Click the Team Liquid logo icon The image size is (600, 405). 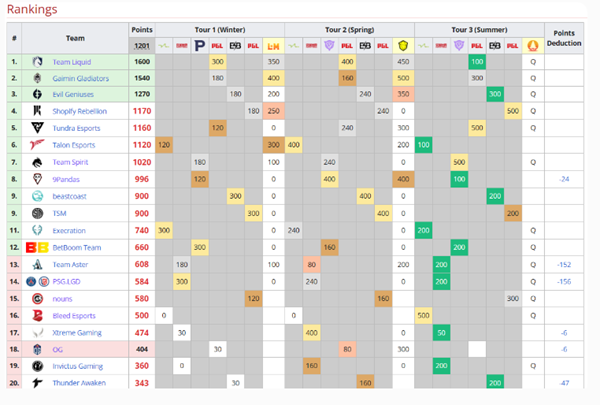click(38, 62)
